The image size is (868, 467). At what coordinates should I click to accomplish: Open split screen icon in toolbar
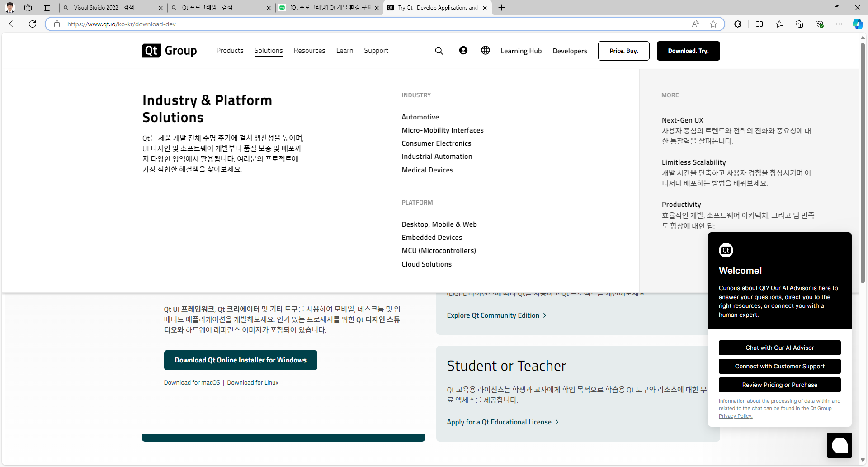[759, 24]
